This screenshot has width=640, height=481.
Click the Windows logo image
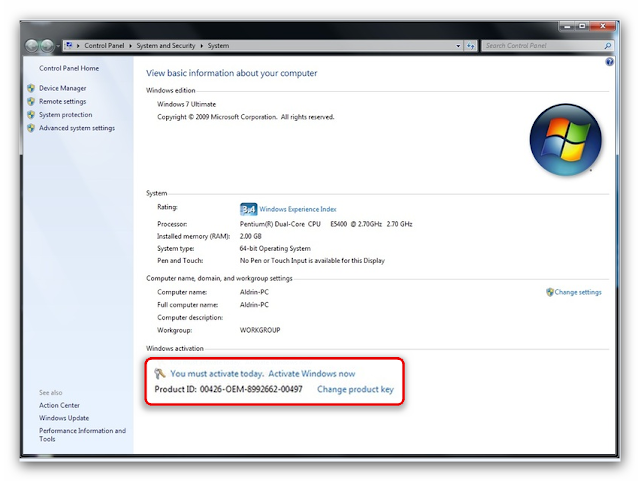click(565, 140)
